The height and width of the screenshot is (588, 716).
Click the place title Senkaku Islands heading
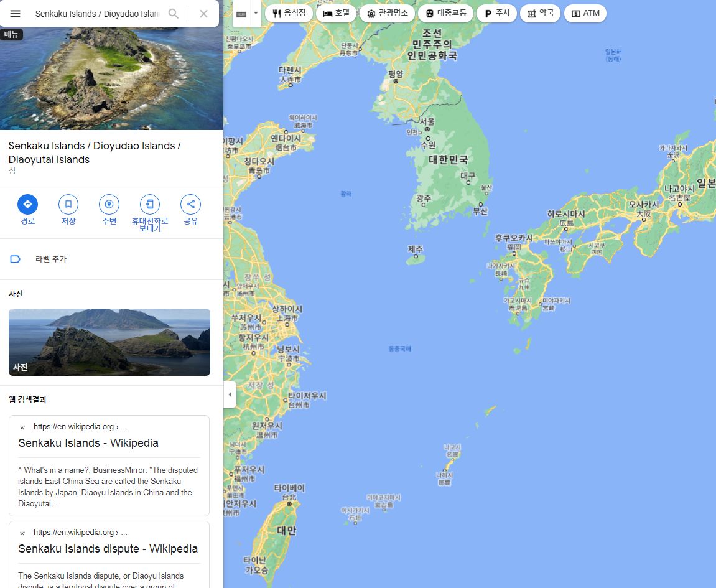[95, 152]
